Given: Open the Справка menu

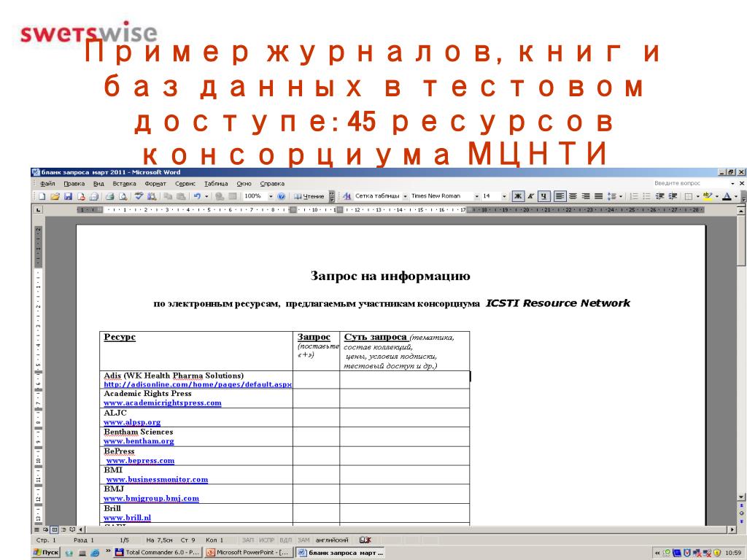Looking at the screenshot, I should click(272, 183).
